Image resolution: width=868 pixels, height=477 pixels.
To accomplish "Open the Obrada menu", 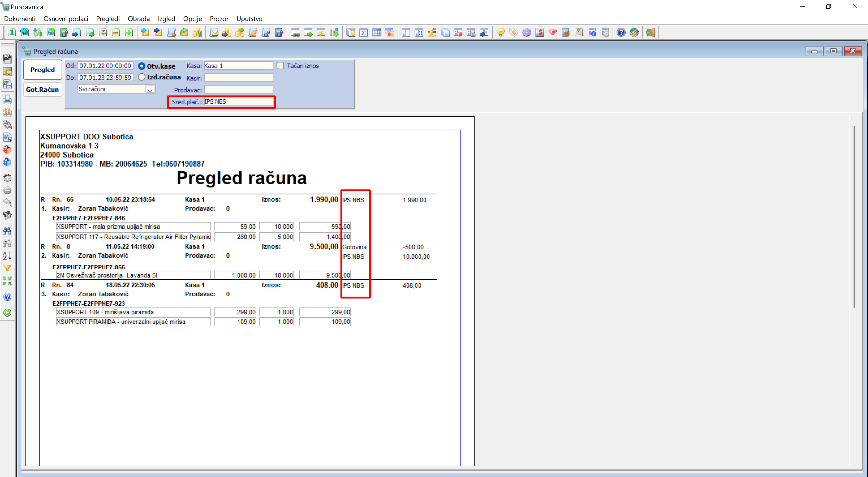I will (138, 19).
